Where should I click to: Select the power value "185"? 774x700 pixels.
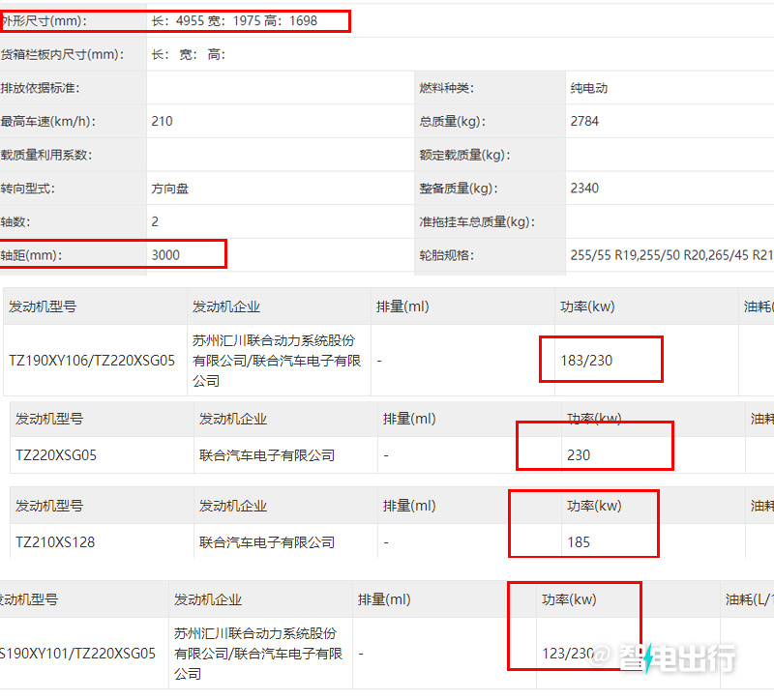tap(579, 542)
